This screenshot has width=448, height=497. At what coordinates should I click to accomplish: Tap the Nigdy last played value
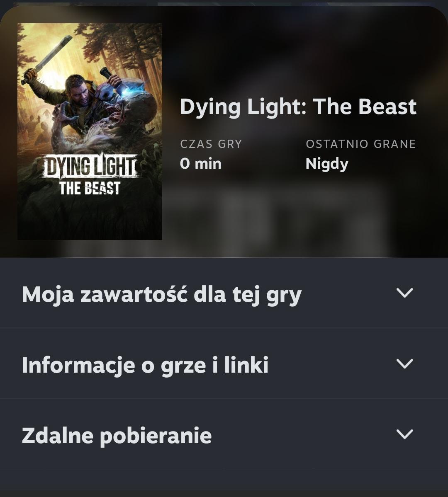click(x=327, y=164)
